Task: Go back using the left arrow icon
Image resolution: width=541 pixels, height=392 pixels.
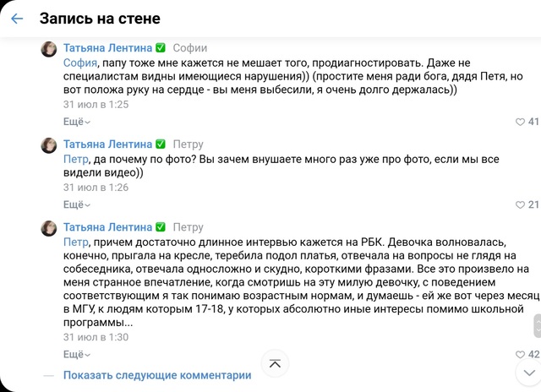Action: pos(17,19)
